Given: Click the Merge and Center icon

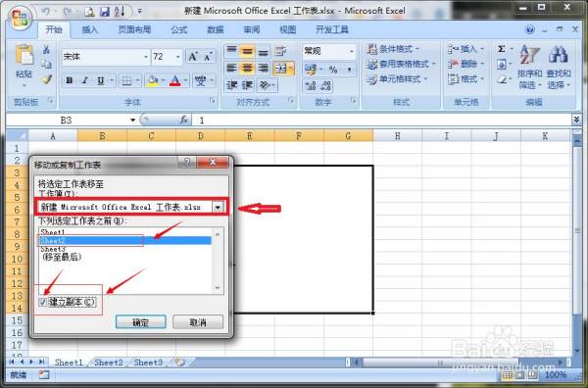Looking at the screenshot, I should (x=281, y=69).
